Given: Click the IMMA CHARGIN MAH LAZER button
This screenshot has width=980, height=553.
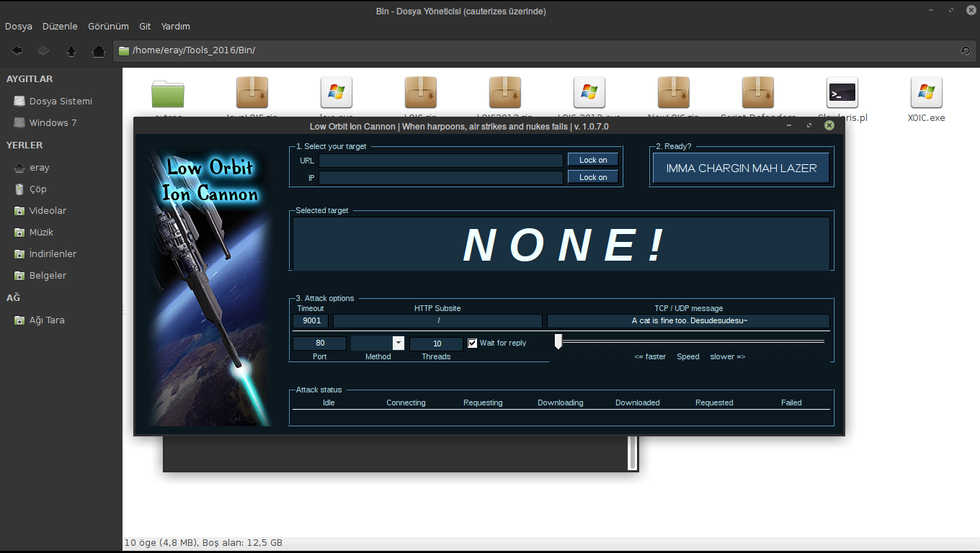Looking at the screenshot, I should (741, 168).
